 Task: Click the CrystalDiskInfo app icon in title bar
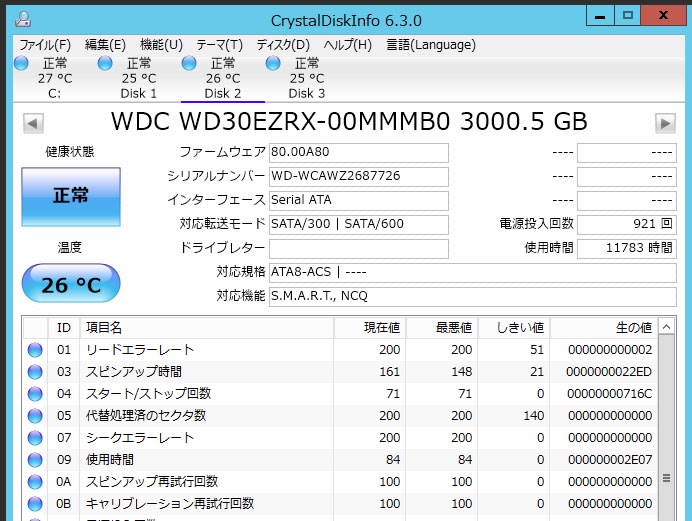pos(23,19)
